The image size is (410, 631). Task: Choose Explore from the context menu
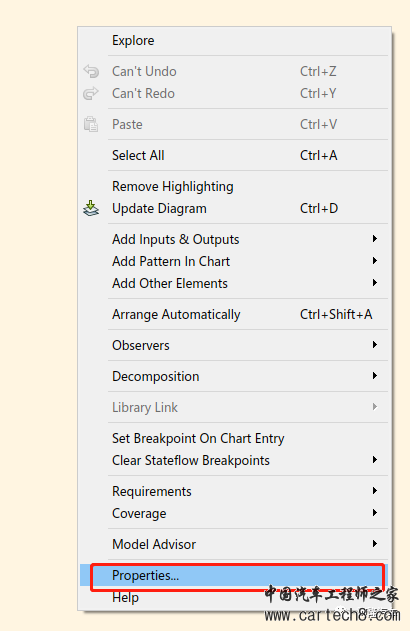pyautogui.click(x=234, y=41)
